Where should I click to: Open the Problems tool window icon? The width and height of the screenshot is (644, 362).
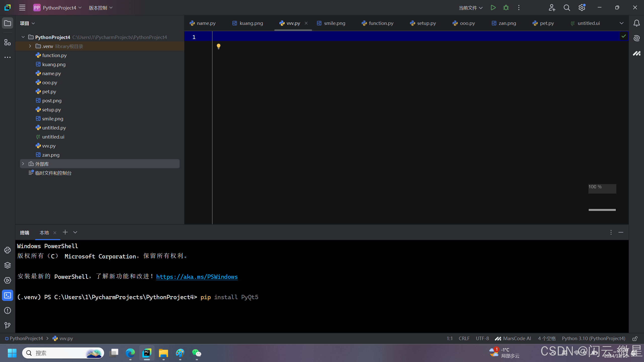pos(8,310)
